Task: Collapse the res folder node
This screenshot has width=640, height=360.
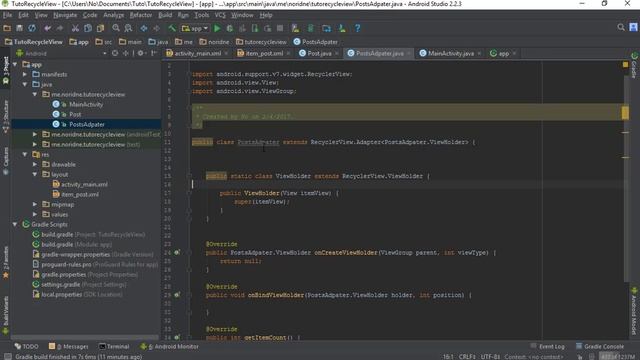Action: 25,154
